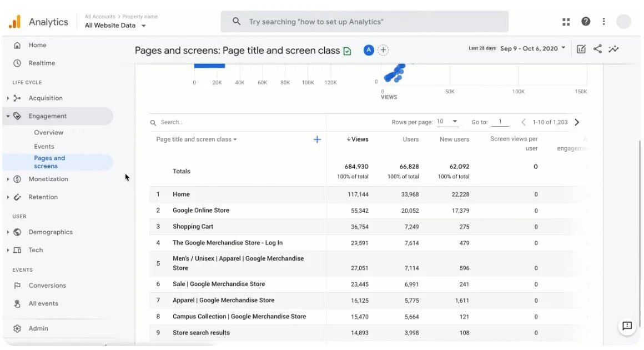Go to Home in sidebar
Image resolution: width=644 pixels, height=350 pixels.
pyautogui.click(x=37, y=45)
